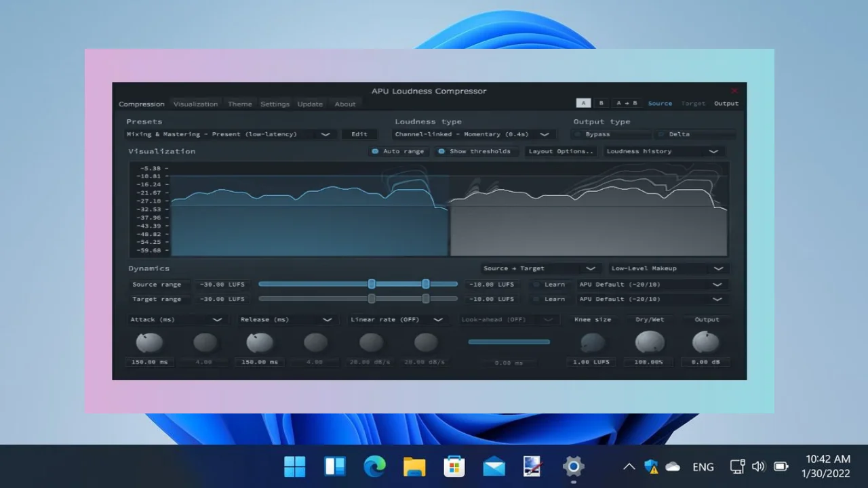Open the Mail app from taskbar
This screenshot has width=868, height=488.
click(x=494, y=466)
